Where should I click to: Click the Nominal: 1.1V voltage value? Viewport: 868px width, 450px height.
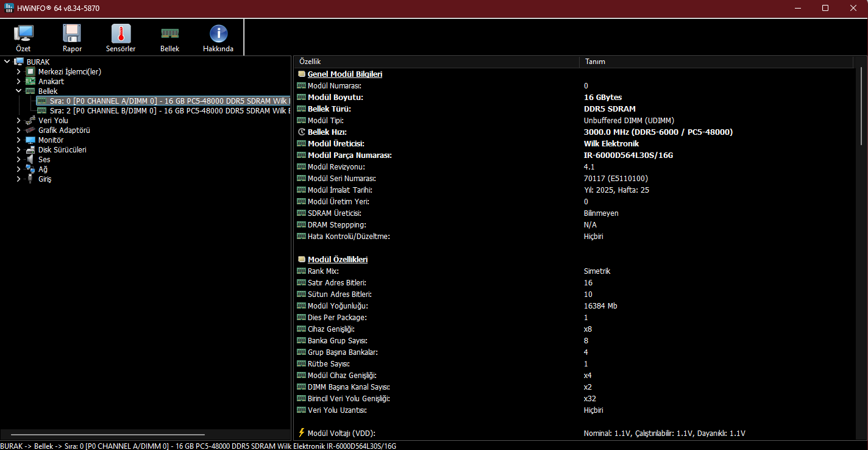click(664, 433)
